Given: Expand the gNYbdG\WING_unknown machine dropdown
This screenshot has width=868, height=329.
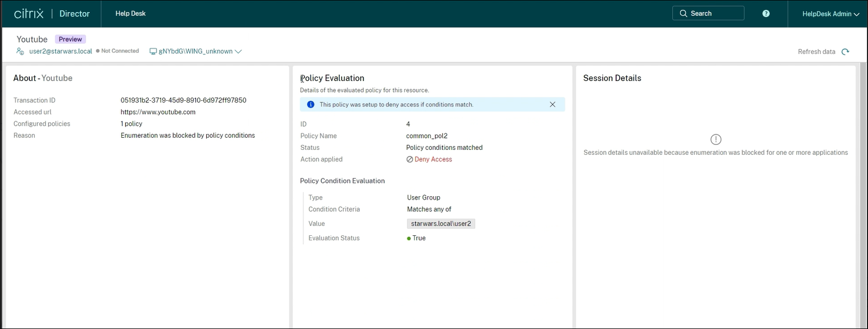Looking at the screenshot, I should tap(238, 51).
